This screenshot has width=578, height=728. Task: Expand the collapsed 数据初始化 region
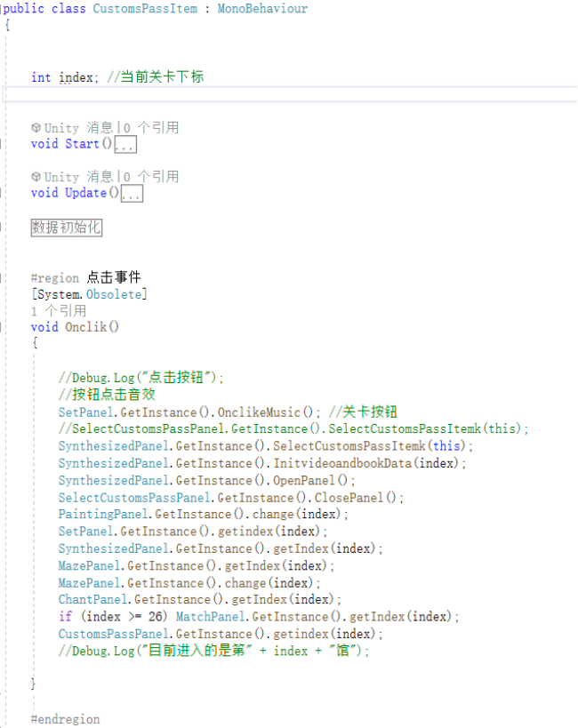[x=67, y=228]
